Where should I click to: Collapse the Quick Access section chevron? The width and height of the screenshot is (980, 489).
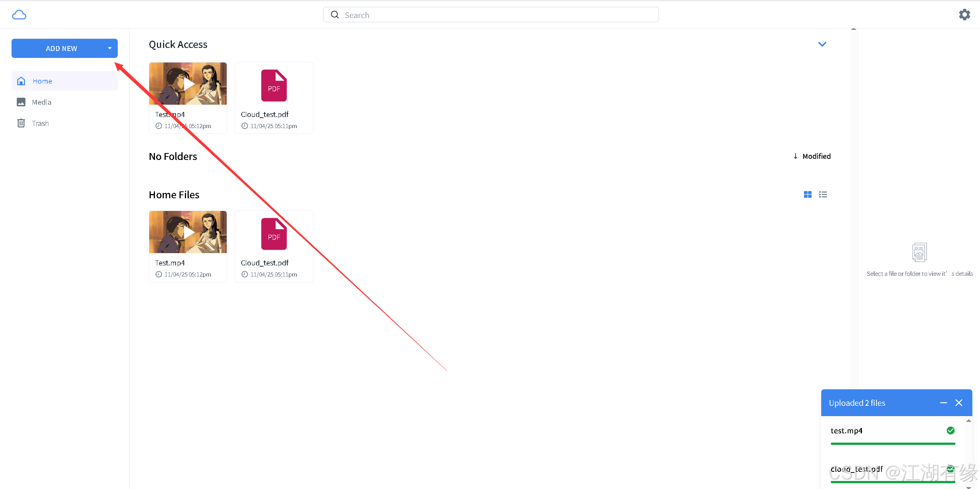(822, 44)
